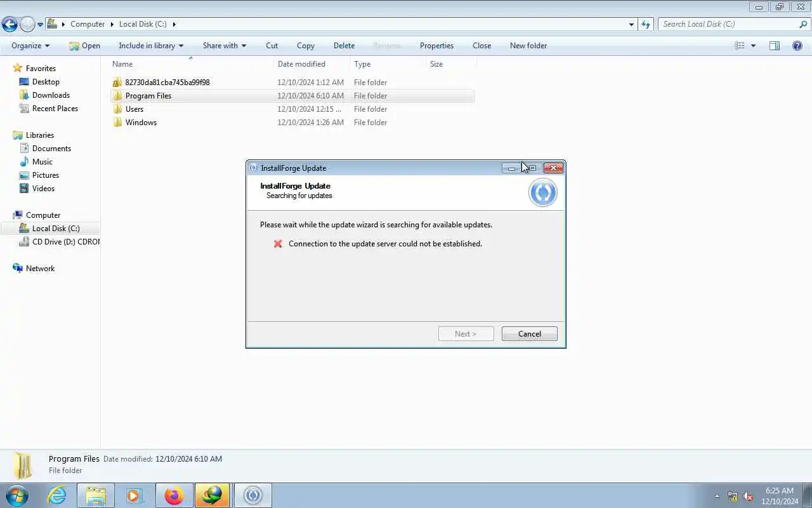Select Favorites in the navigation pane
Viewport: 812px width, 508px height.
[x=41, y=69]
